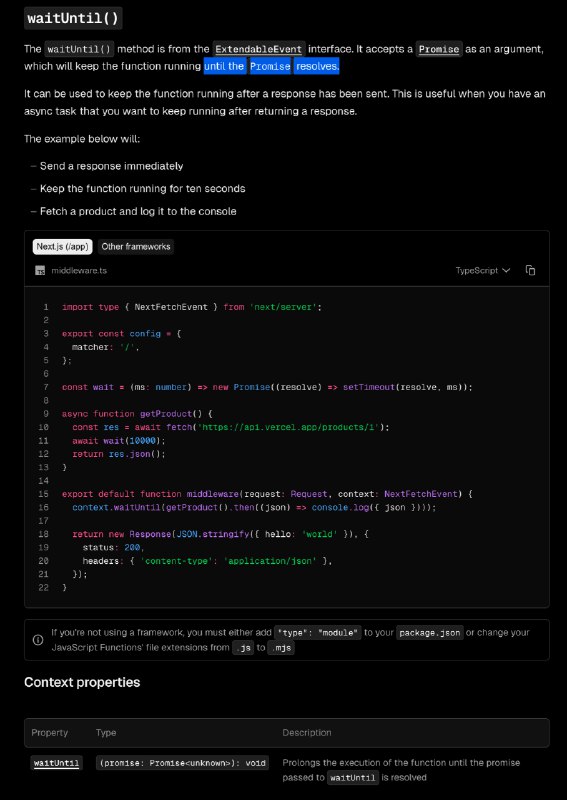
Task: Click line number 16 in the code block
Action: coord(43,507)
